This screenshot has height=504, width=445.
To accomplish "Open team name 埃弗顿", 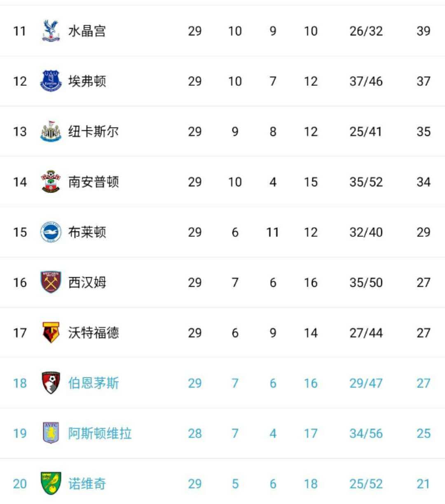I will point(87,81).
